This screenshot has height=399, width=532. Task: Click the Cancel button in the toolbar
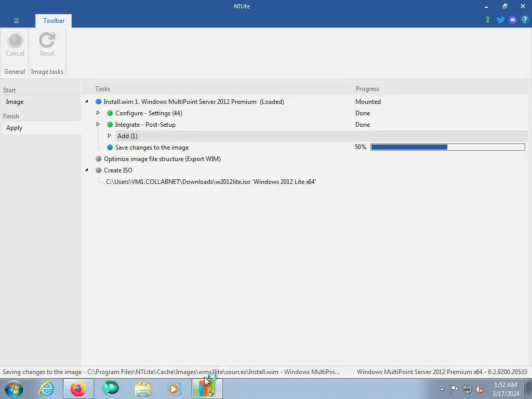pos(15,45)
